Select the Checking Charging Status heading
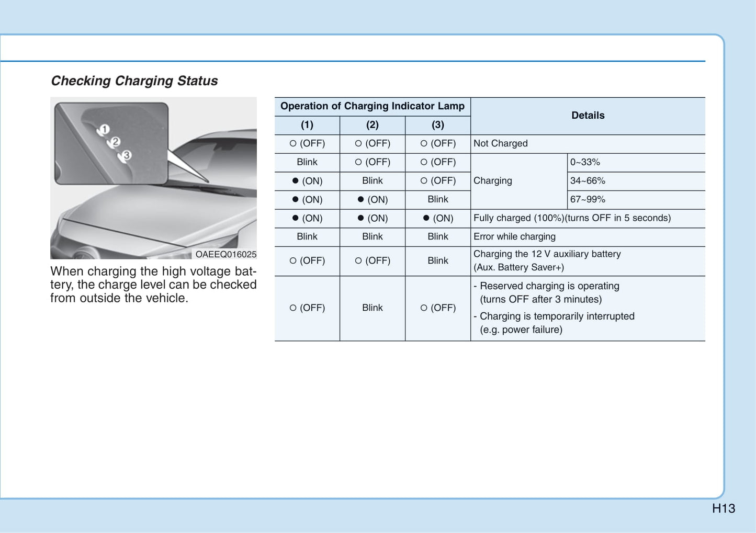 134,81
